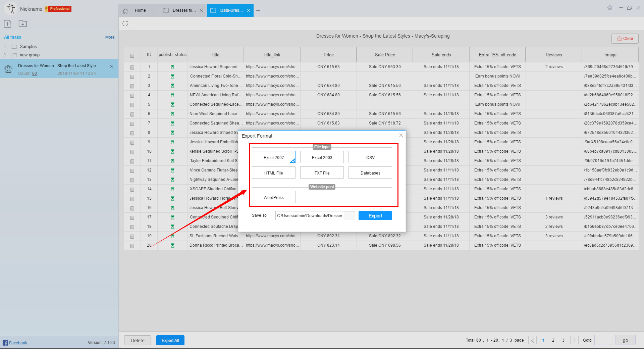Toggle the select-all header checkbox
Image resolution: width=644 pixels, height=349 pixels.
132,56
